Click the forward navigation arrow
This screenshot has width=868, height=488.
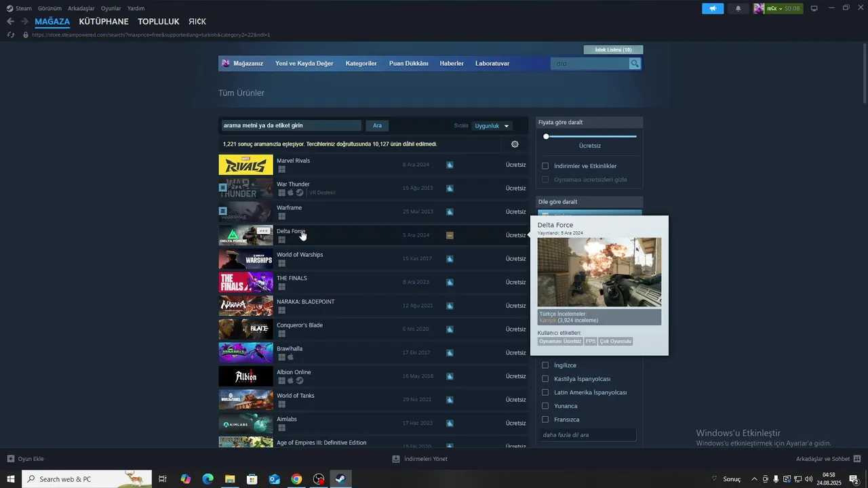click(x=24, y=22)
